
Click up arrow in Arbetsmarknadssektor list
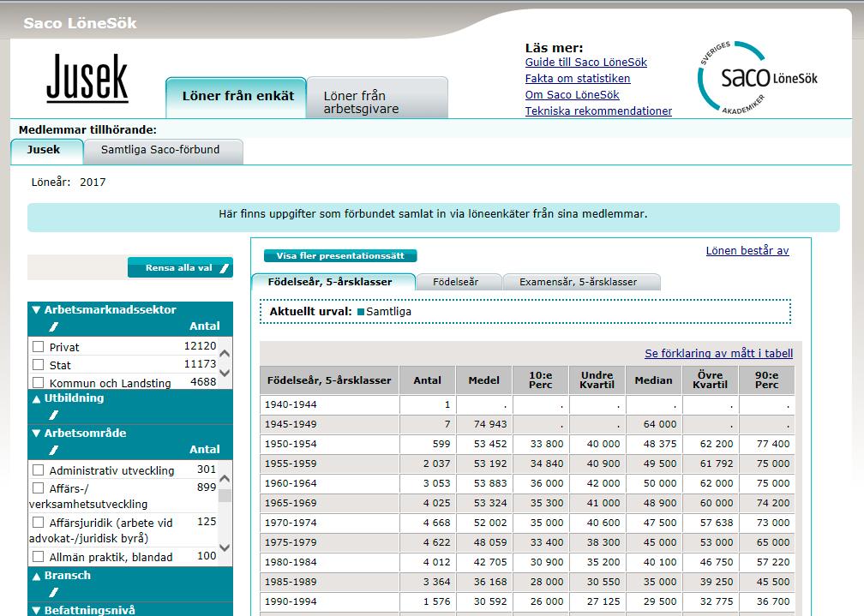(225, 354)
